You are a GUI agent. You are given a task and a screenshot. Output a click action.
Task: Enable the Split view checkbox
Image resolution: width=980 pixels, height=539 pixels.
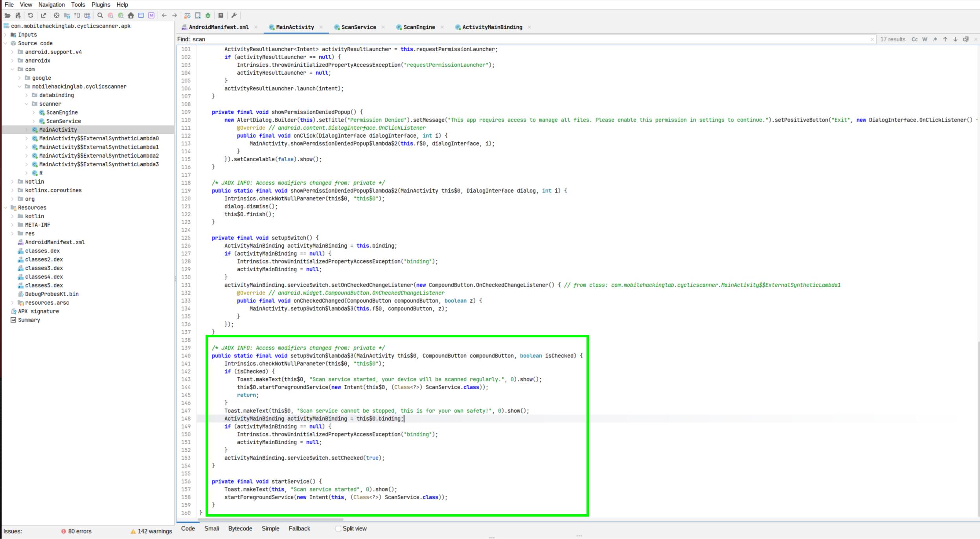click(338, 528)
